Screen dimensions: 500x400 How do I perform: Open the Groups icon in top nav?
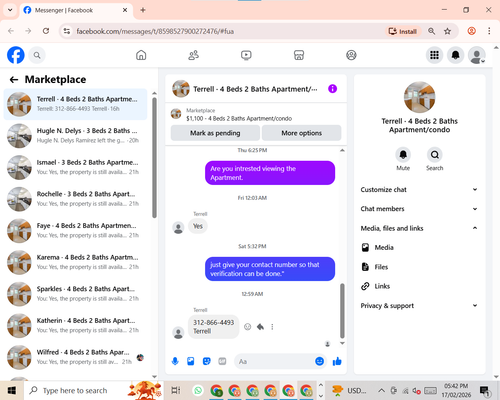[x=351, y=55]
